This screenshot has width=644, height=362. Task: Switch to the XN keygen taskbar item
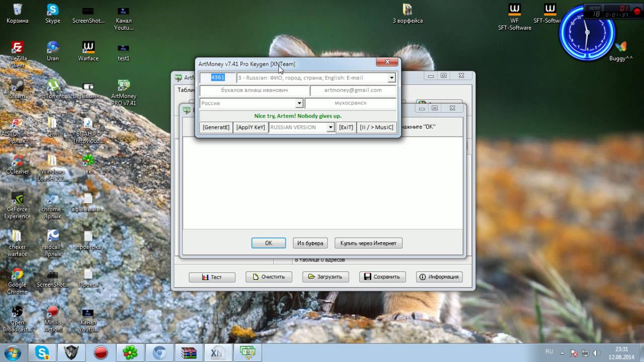[217, 352]
